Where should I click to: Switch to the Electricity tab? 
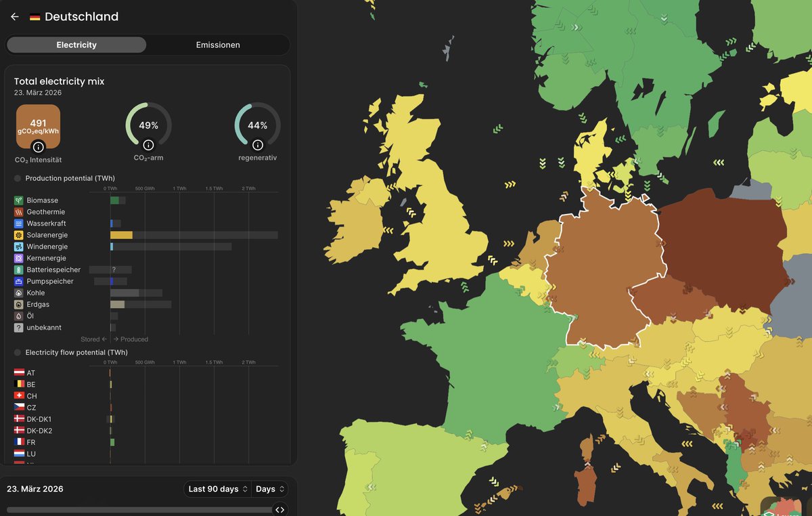(x=76, y=45)
